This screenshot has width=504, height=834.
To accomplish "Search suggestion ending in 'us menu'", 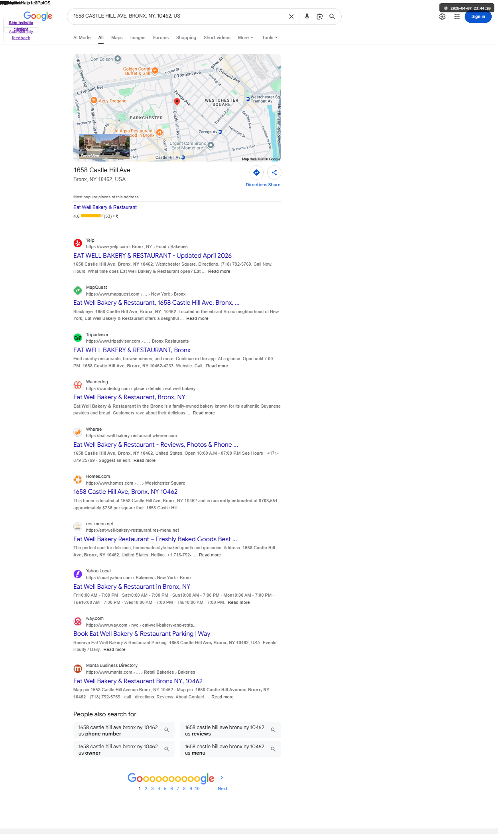I will click(230, 749).
